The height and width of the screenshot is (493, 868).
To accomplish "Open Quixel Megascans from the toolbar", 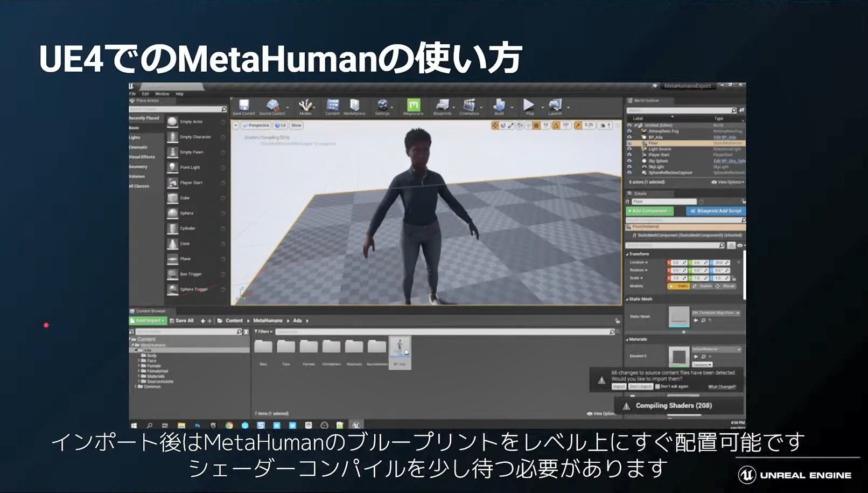I will [x=413, y=106].
